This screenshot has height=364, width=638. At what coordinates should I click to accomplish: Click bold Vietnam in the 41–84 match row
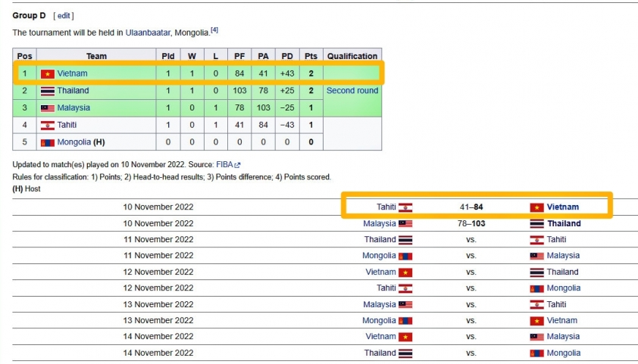[x=562, y=207]
